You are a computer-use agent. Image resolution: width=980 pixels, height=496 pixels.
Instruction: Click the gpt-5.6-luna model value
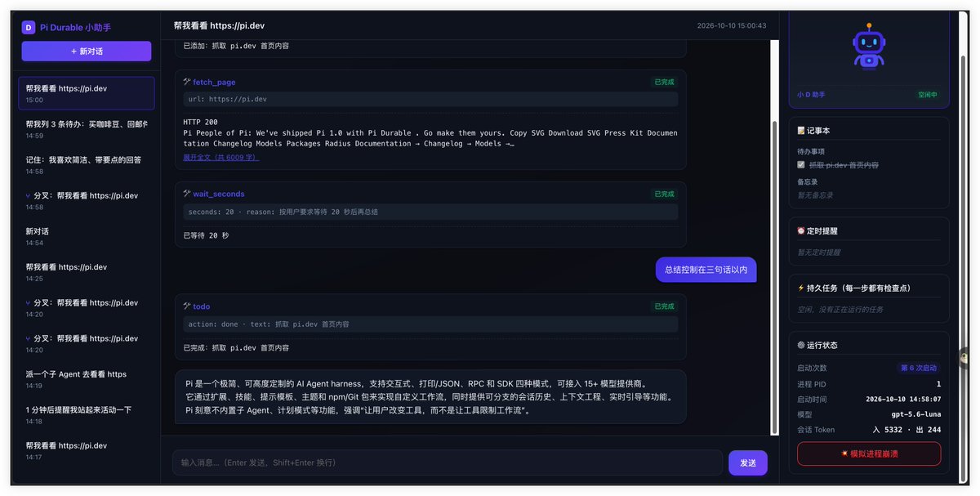pyautogui.click(x=918, y=414)
